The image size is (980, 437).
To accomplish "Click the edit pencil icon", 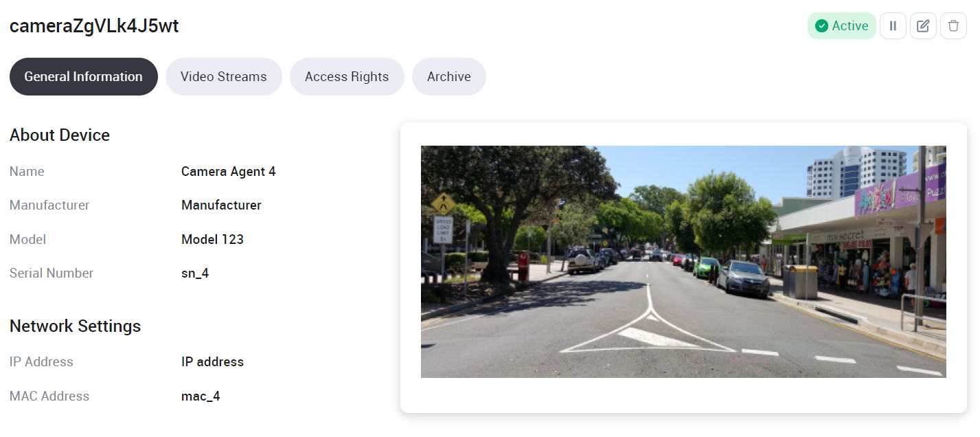I will point(923,26).
